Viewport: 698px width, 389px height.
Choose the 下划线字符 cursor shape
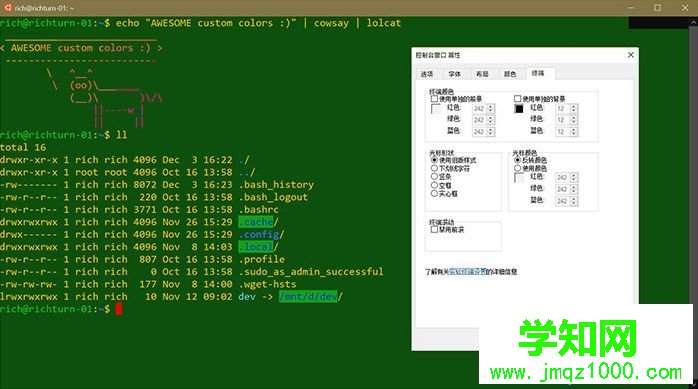pyautogui.click(x=434, y=168)
